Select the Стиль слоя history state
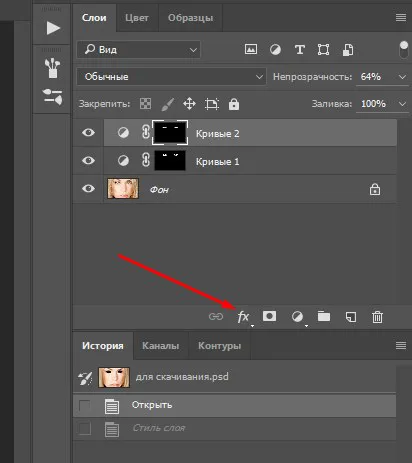Viewport: 412px width, 463px height. [234, 428]
